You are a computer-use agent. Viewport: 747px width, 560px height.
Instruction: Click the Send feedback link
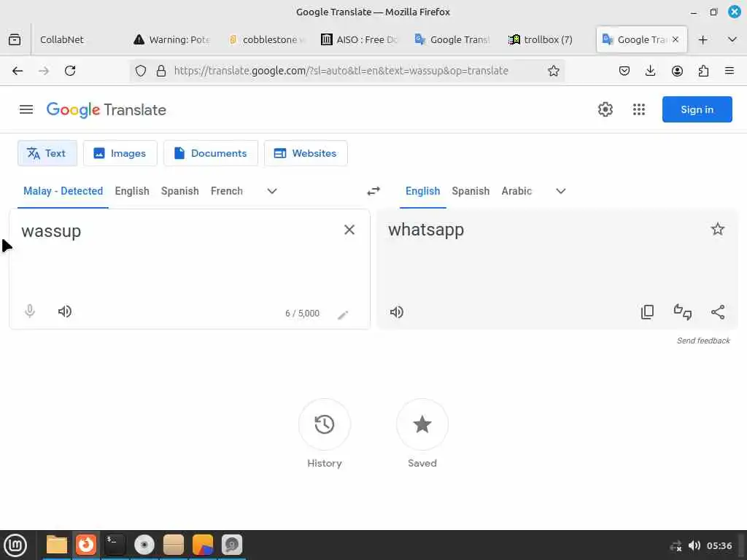[703, 341]
